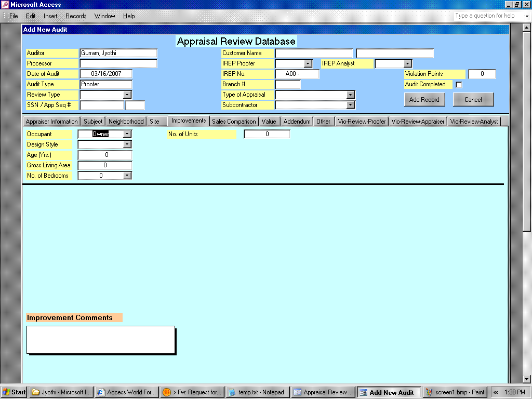Click the Branch # field
532x399 pixels.
click(288, 85)
